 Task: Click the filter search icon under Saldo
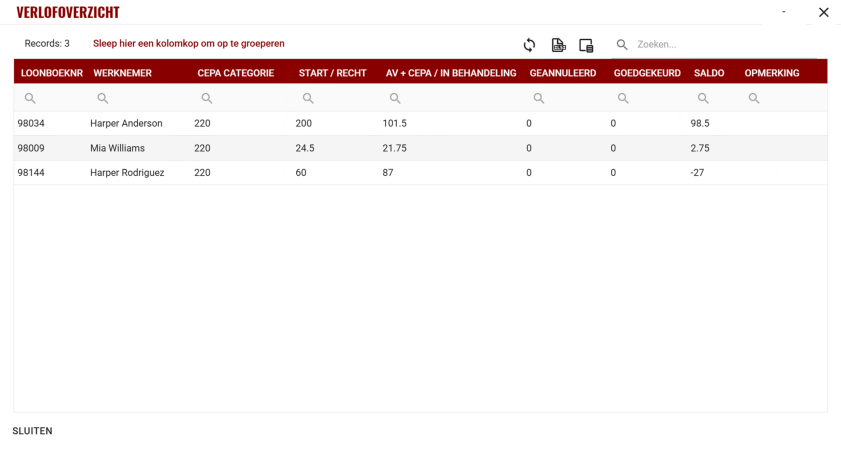pyautogui.click(x=703, y=98)
